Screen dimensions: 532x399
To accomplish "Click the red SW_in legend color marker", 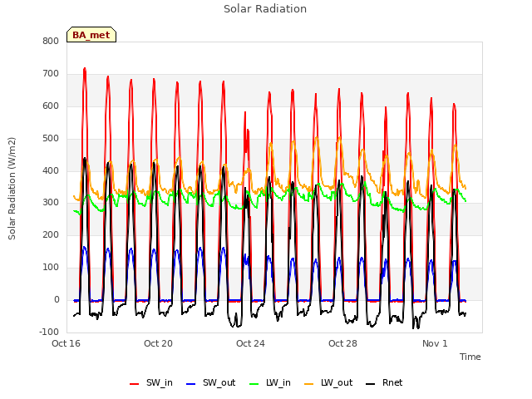I will pyautogui.click(x=135, y=384).
